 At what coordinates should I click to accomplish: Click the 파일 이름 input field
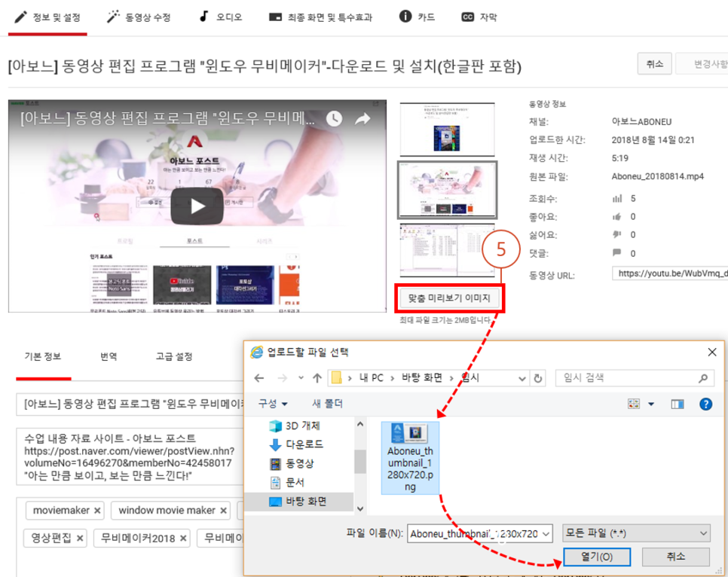475,534
